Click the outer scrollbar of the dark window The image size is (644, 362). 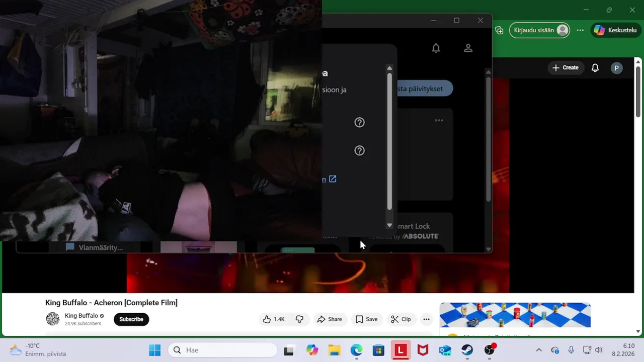pos(488,140)
